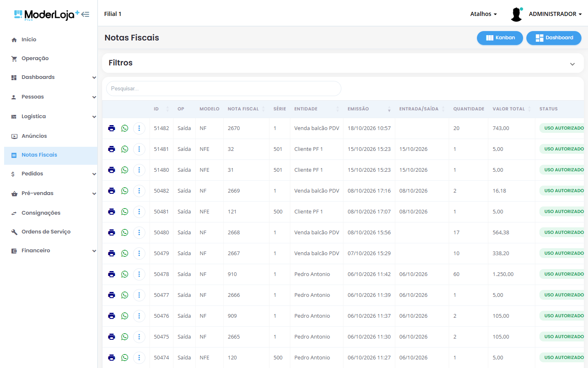Click the administrator avatar picture
This screenshot has width=588, height=368.
(x=517, y=14)
